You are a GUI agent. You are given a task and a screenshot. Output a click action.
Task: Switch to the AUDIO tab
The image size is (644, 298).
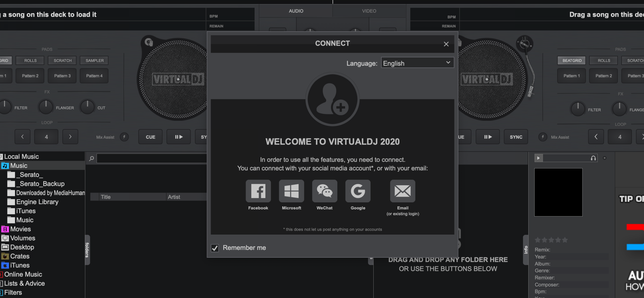pyautogui.click(x=296, y=11)
